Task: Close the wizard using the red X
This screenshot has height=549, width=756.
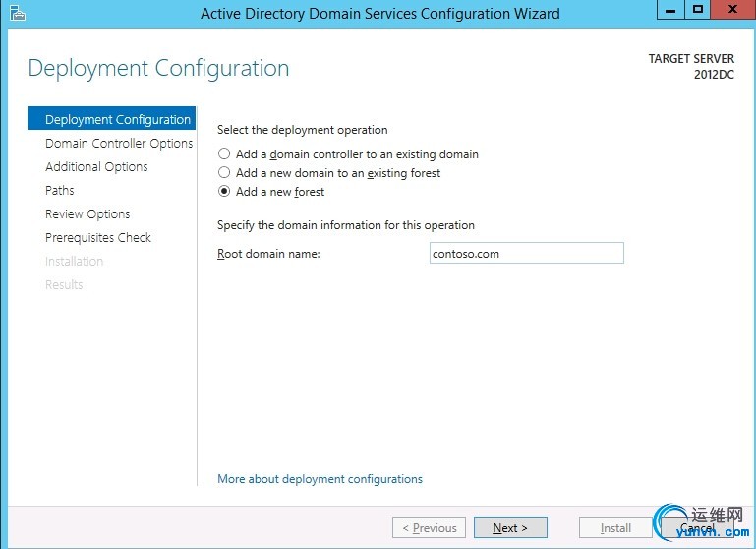Action: [731, 11]
